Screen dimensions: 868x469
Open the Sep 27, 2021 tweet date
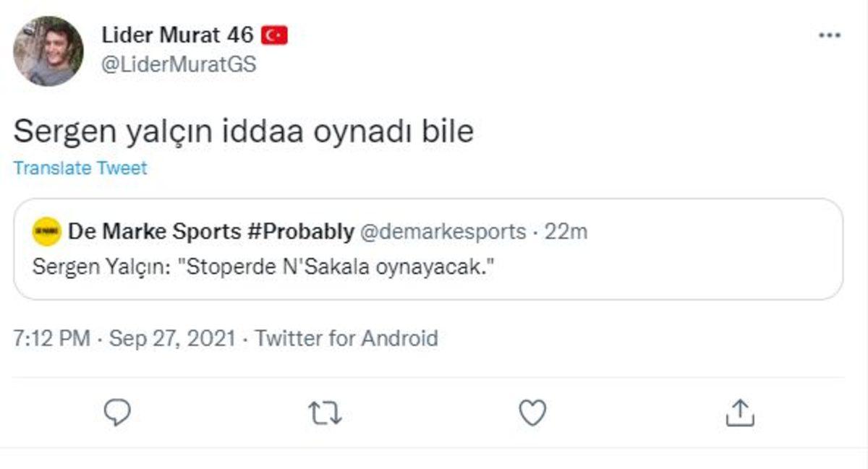172,338
